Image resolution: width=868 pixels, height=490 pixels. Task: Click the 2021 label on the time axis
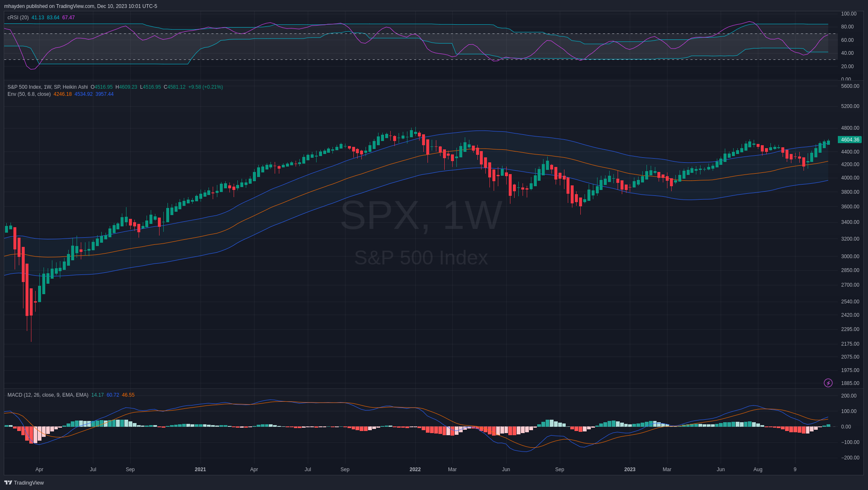pos(200,469)
